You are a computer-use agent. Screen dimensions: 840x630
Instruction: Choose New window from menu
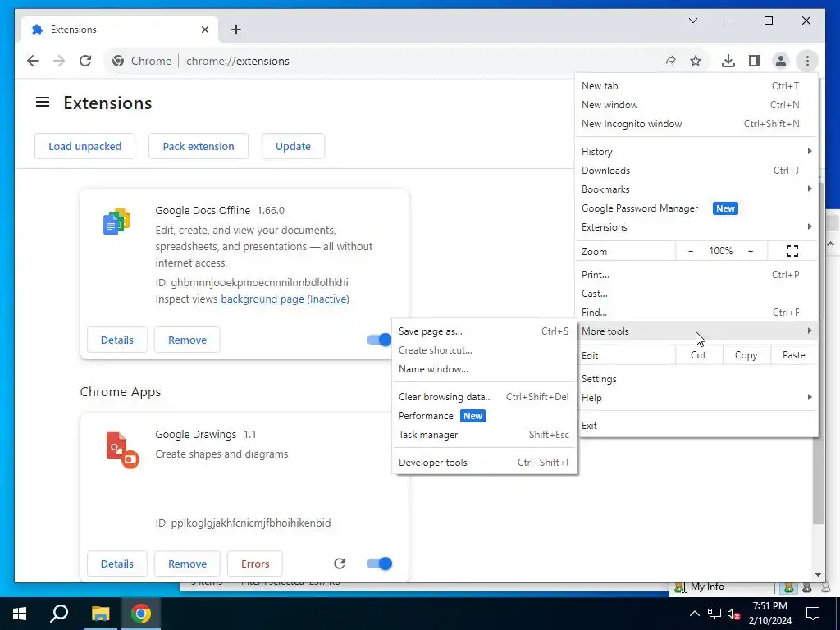tap(697, 105)
